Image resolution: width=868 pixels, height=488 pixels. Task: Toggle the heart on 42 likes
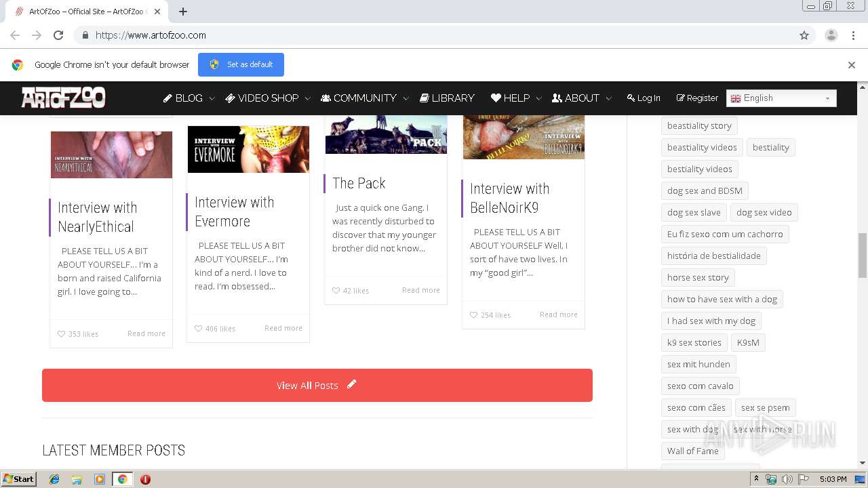[x=336, y=291]
